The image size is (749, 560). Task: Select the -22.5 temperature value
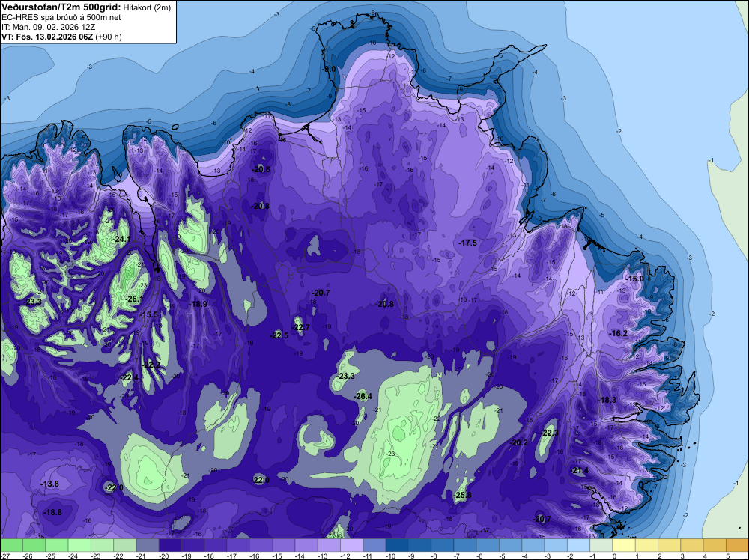click(x=279, y=335)
